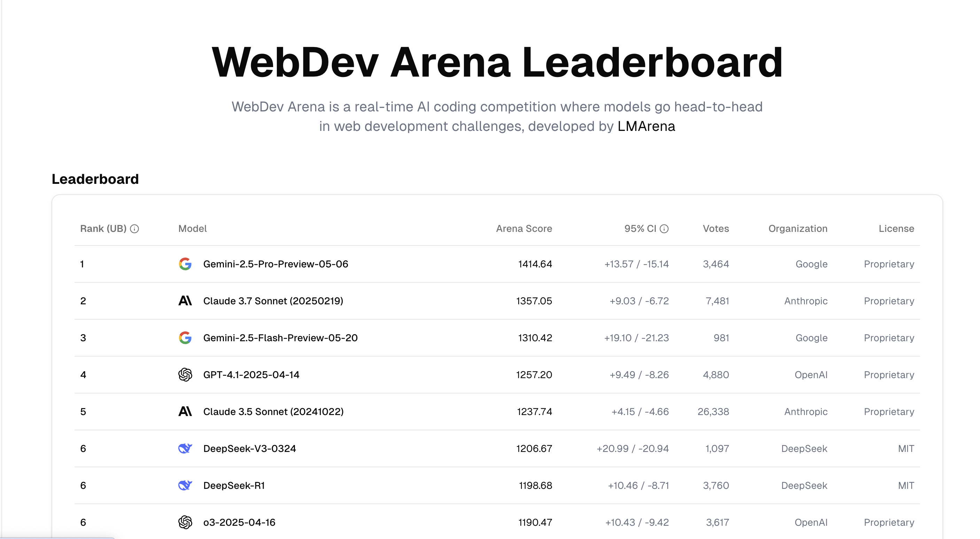Image resolution: width=980 pixels, height=539 pixels.
Task: Select the DeepSeek-R1 model name
Action: tap(234, 485)
